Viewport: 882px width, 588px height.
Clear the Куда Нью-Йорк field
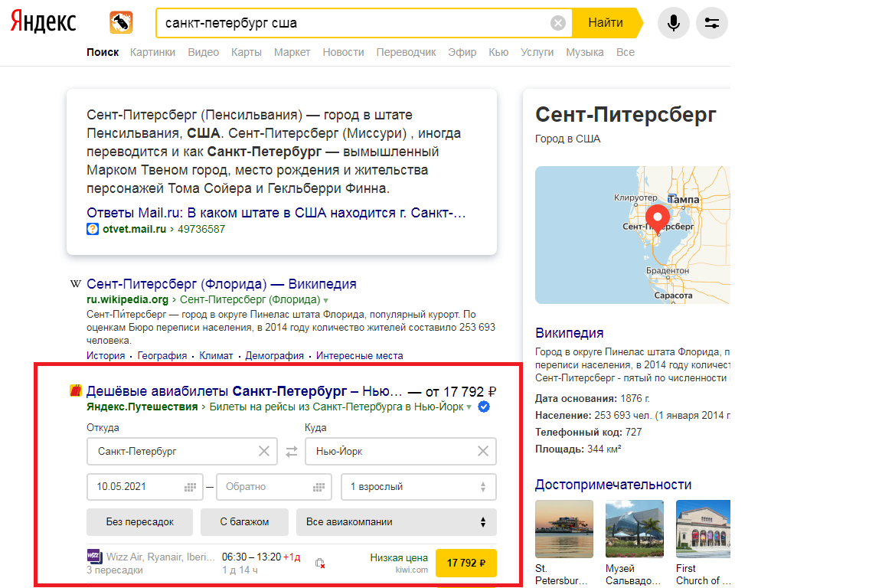482,451
